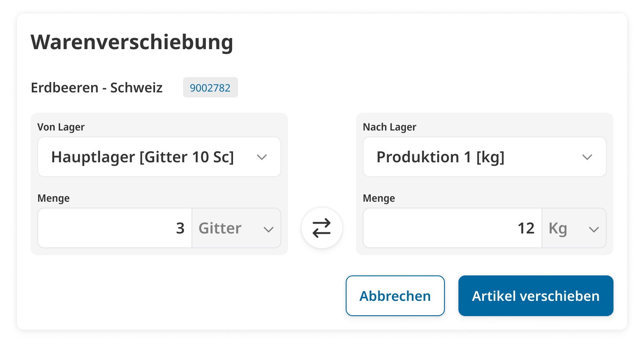Select the Erdbeeren - Schweiz article label

click(x=96, y=88)
